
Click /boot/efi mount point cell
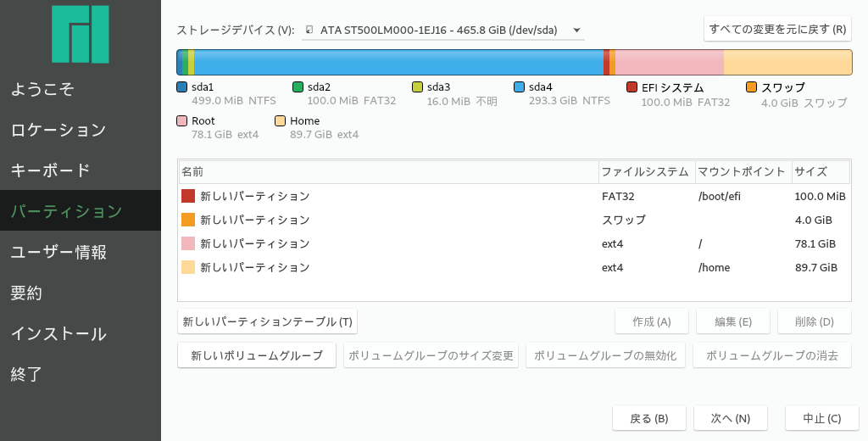tap(720, 196)
